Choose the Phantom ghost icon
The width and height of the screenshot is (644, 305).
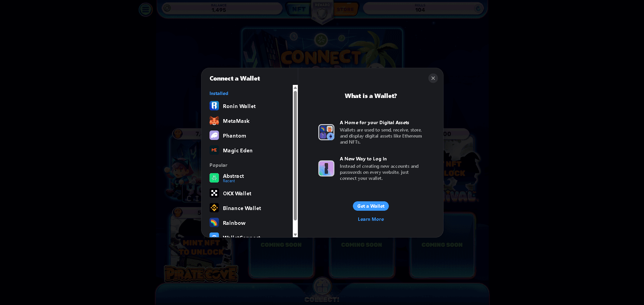point(214,136)
